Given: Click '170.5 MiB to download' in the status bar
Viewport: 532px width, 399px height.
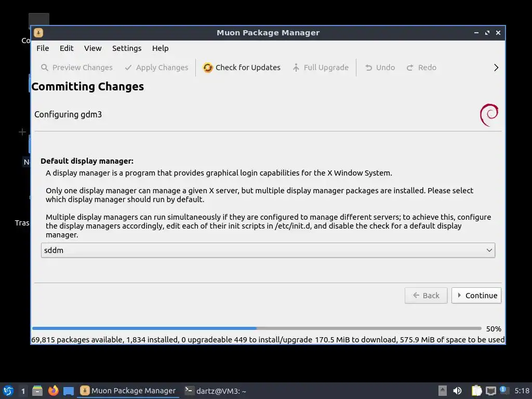Looking at the screenshot, I should [355, 340].
